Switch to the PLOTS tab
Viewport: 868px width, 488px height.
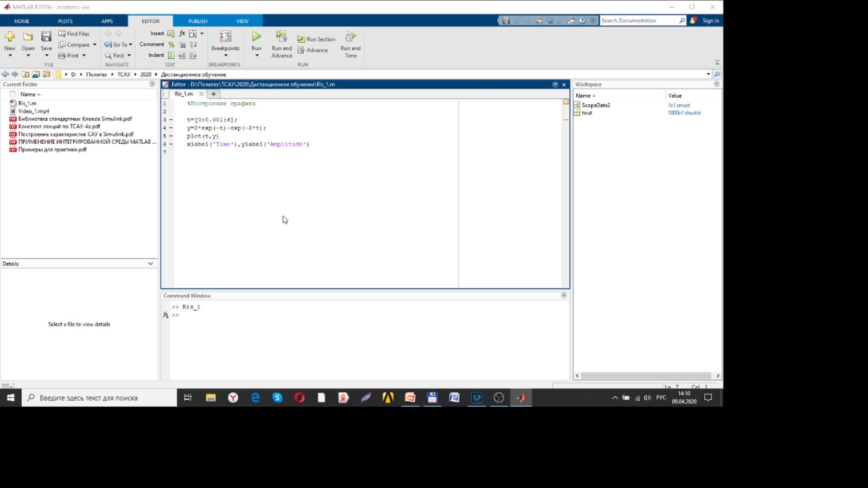click(65, 21)
